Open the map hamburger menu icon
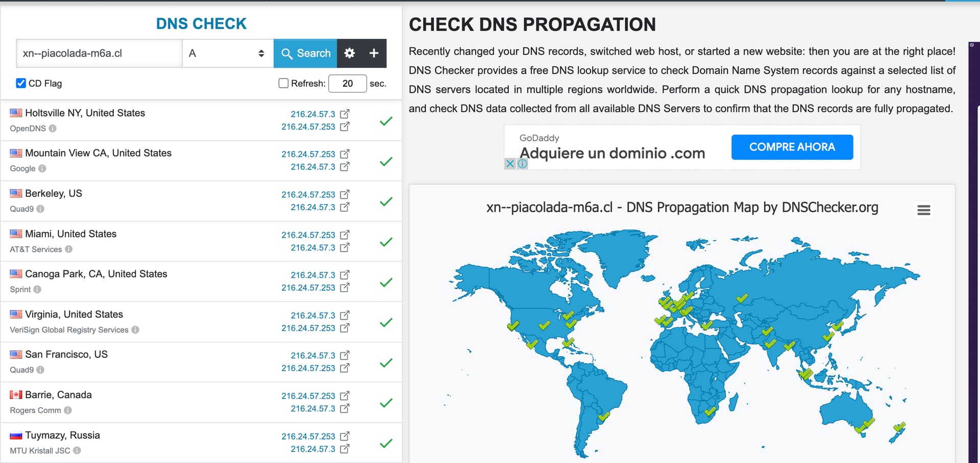 pos(924,210)
